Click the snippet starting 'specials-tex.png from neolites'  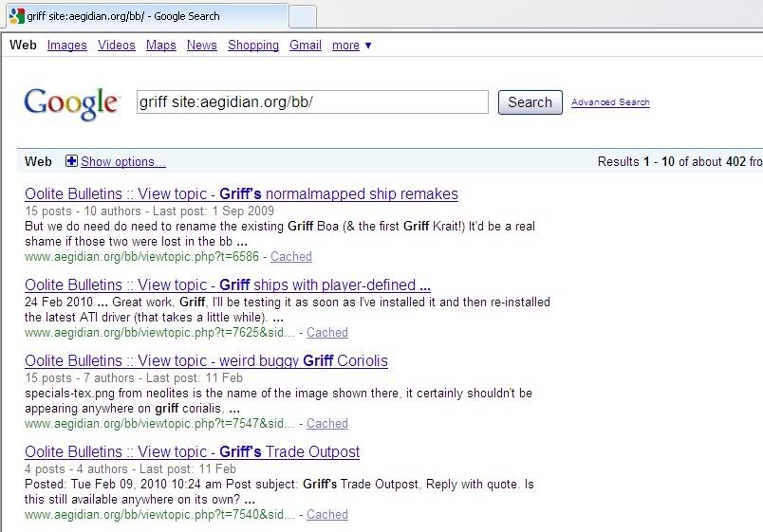coord(278,401)
